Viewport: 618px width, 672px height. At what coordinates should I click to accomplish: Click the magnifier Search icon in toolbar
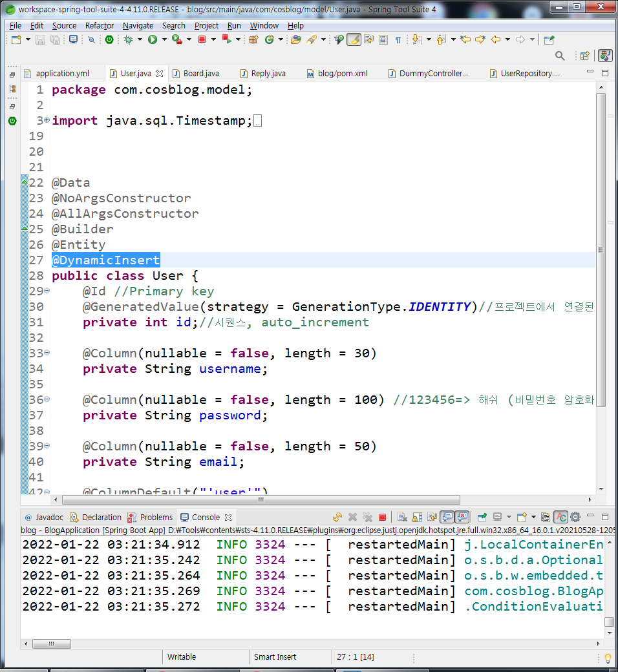[560, 56]
